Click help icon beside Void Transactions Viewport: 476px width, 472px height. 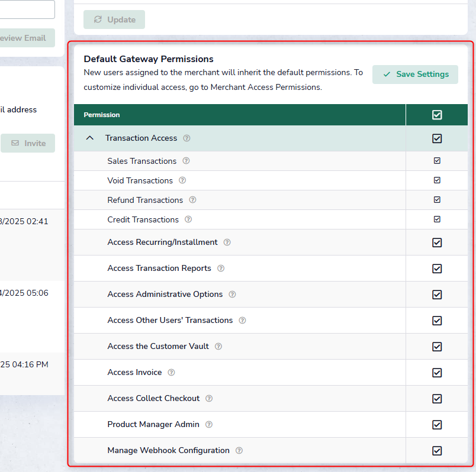182,180
